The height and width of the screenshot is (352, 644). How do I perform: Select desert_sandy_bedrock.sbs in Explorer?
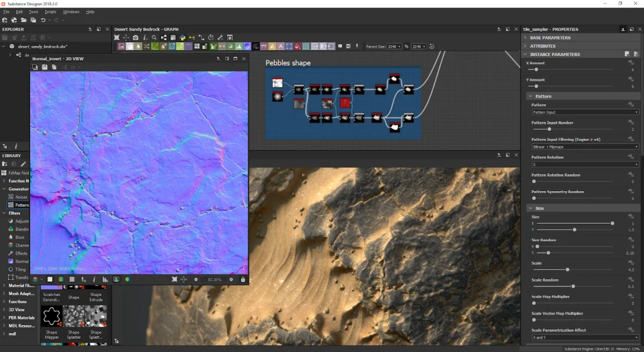click(42, 47)
